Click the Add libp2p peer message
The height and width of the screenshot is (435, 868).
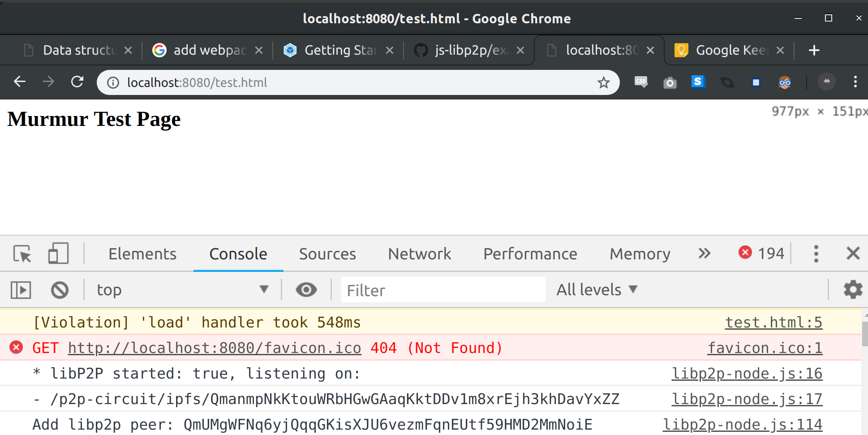pos(312,424)
